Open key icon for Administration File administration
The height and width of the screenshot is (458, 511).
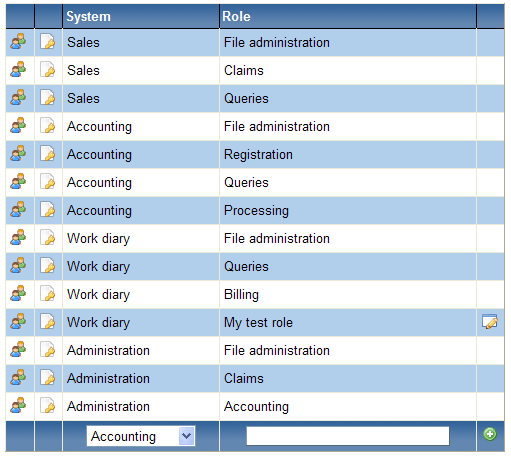(48, 350)
